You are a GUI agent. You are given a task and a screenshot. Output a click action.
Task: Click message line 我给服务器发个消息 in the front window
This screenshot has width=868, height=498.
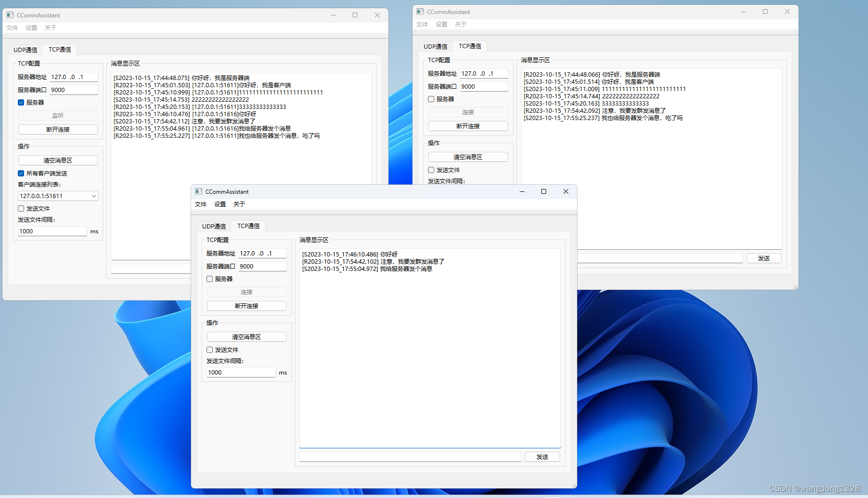click(x=367, y=269)
